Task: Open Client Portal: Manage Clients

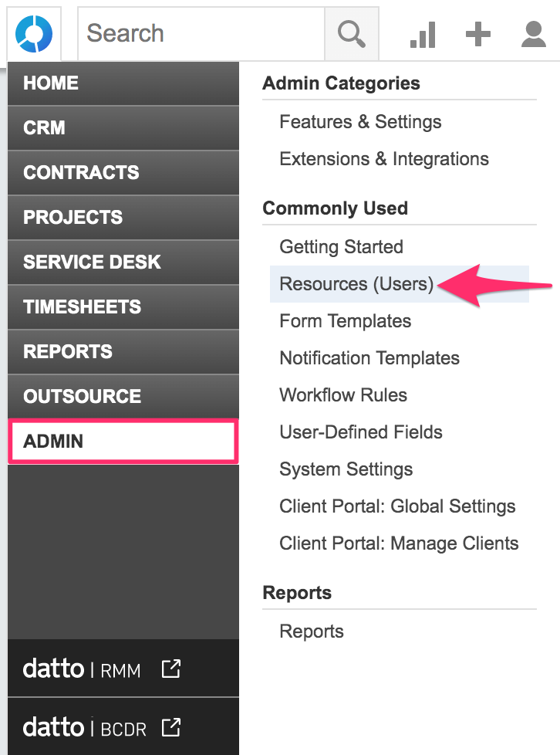Action: tap(399, 543)
